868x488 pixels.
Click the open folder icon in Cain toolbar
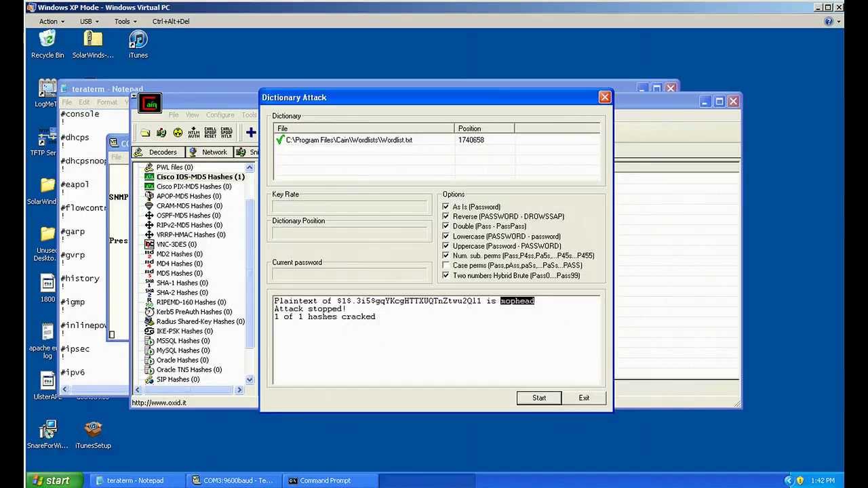[145, 133]
